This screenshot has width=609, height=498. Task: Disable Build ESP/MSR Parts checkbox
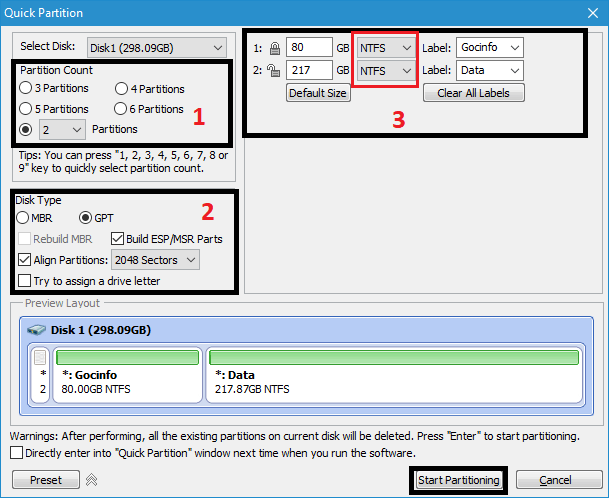click(x=117, y=238)
